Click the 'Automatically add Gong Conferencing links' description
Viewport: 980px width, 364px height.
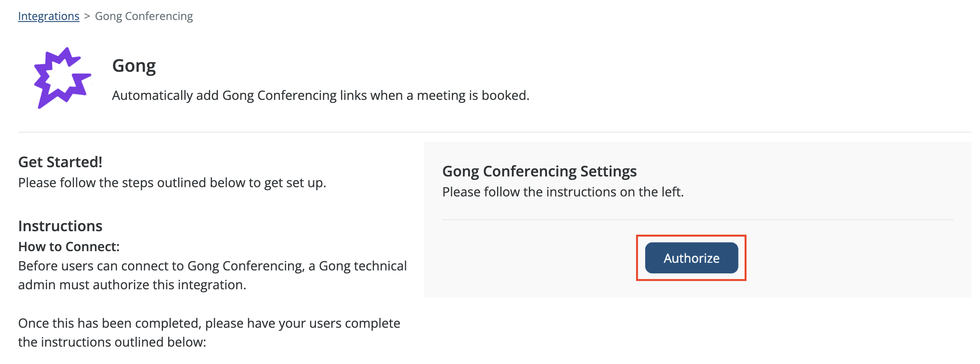[x=320, y=95]
